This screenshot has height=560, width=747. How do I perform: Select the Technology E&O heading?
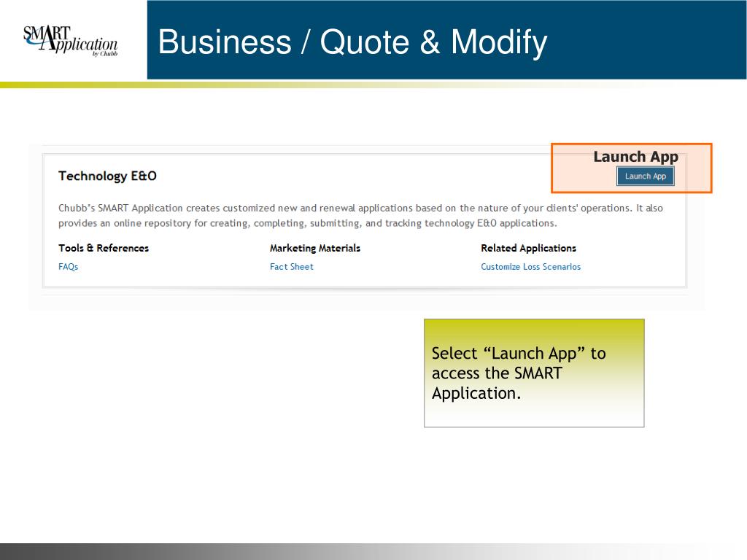(107, 176)
